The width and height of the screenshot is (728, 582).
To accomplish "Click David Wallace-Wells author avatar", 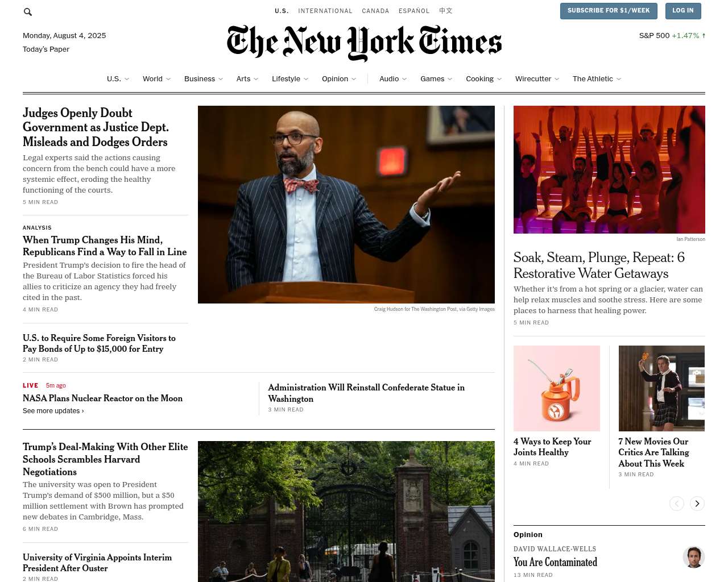I will tap(693, 557).
